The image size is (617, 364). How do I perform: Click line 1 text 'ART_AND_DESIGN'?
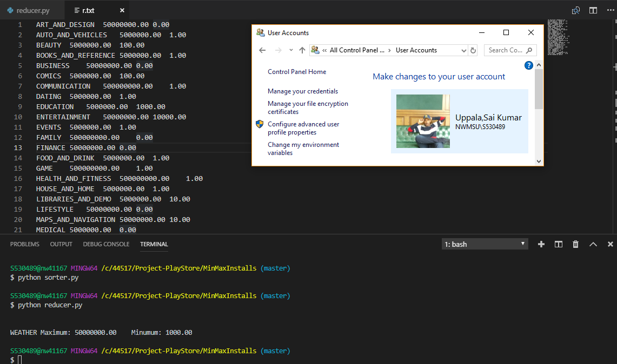[65, 25]
